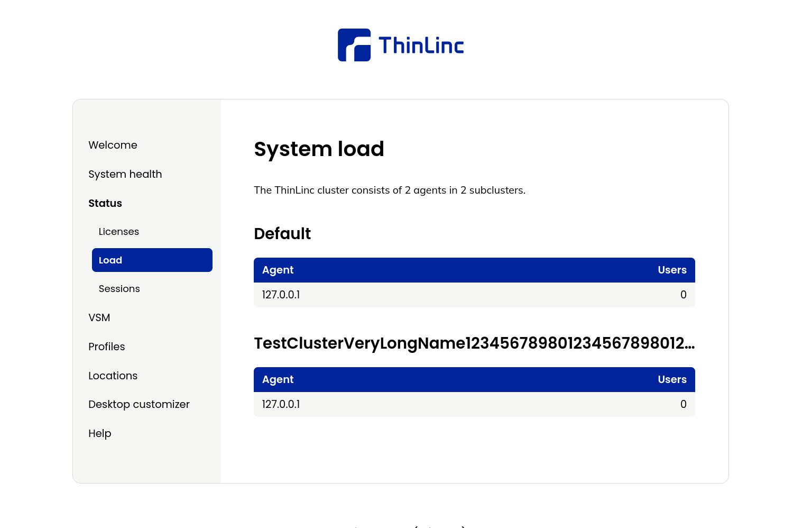Image resolution: width=812 pixels, height=528 pixels.
Task: Open the Help page
Action: 100,433
